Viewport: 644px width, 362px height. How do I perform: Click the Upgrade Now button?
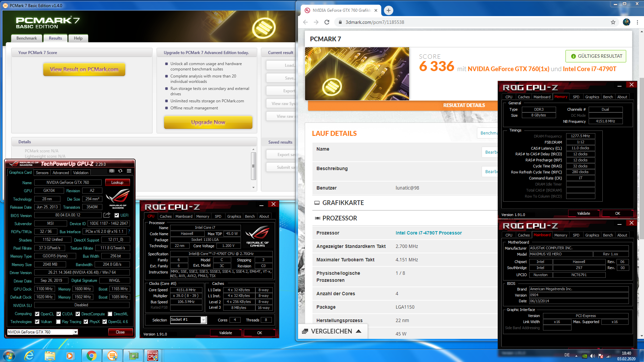[x=208, y=122]
